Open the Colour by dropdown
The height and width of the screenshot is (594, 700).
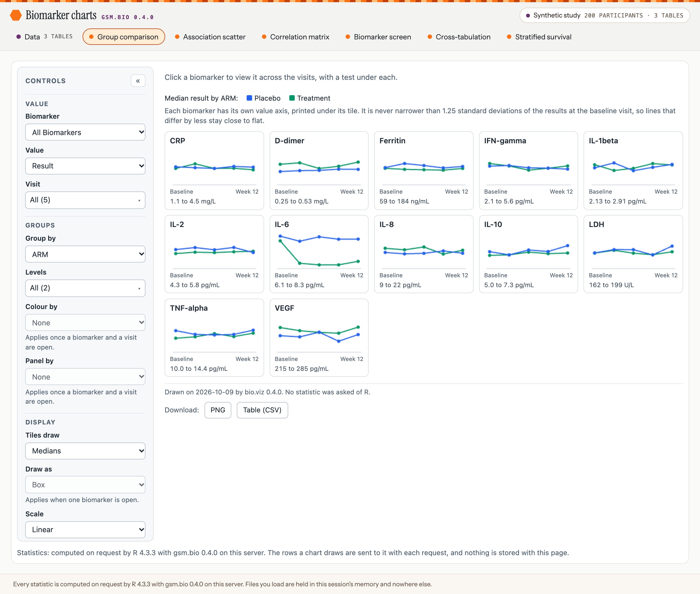pos(85,323)
